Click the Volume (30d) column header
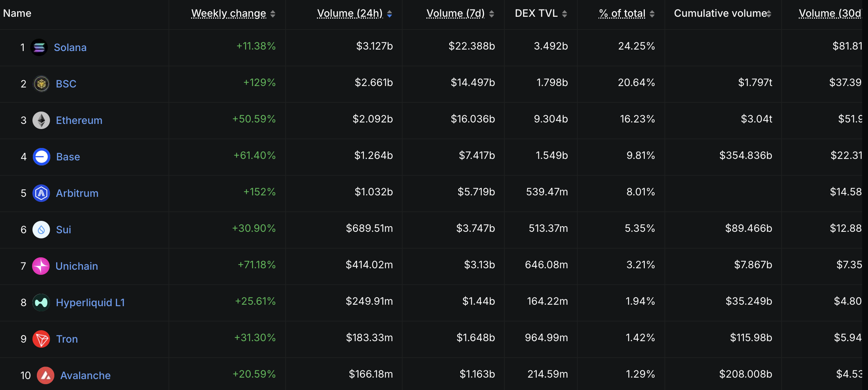 (830, 13)
